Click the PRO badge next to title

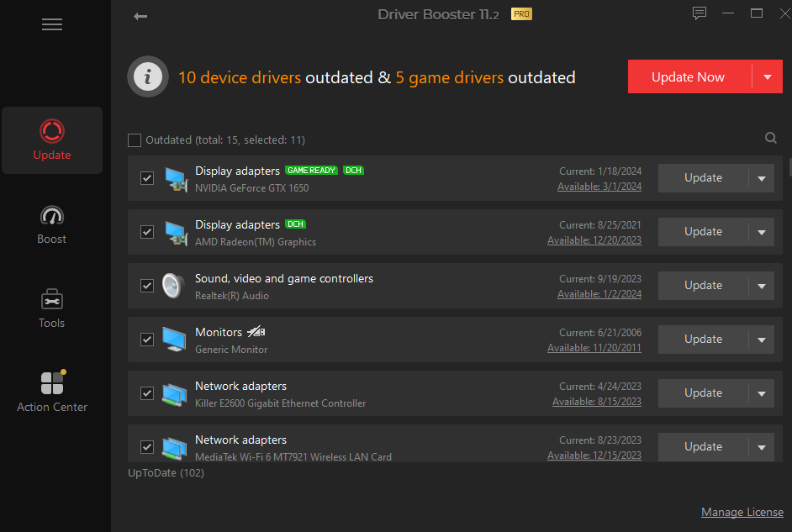(x=521, y=14)
